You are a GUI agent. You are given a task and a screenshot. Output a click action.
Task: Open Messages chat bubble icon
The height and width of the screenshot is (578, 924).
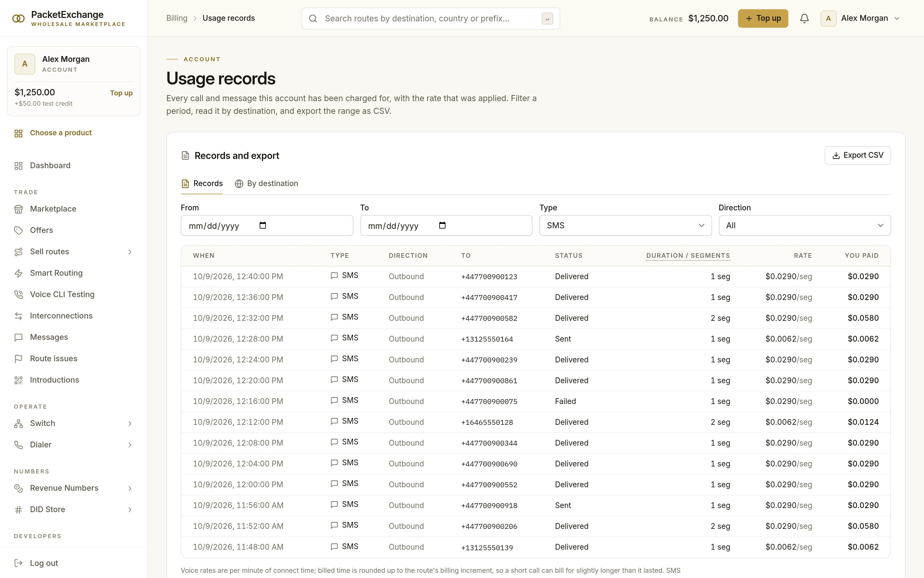click(18, 337)
